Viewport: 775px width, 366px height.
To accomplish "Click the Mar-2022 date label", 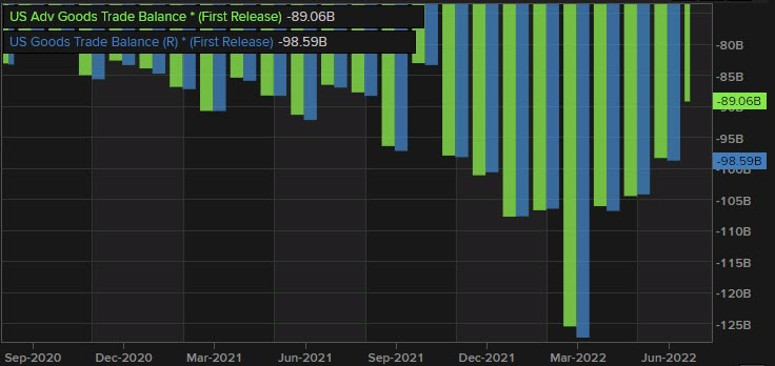I will pyautogui.click(x=577, y=357).
